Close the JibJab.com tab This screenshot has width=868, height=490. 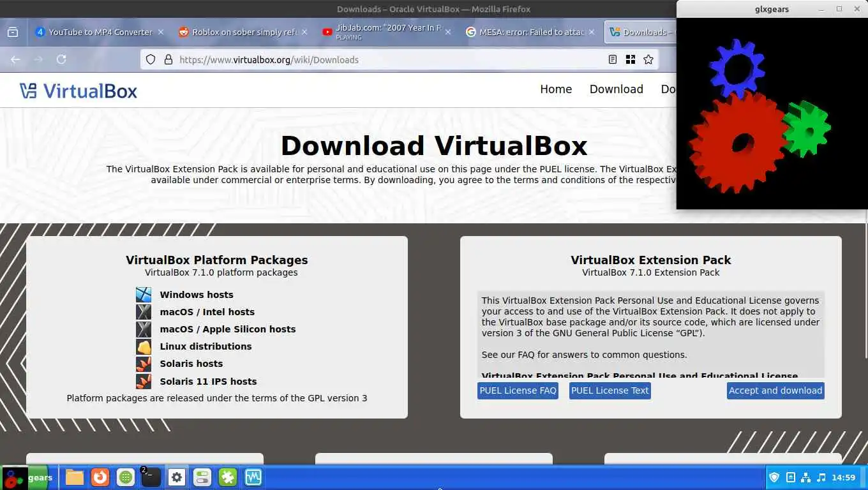449,32
